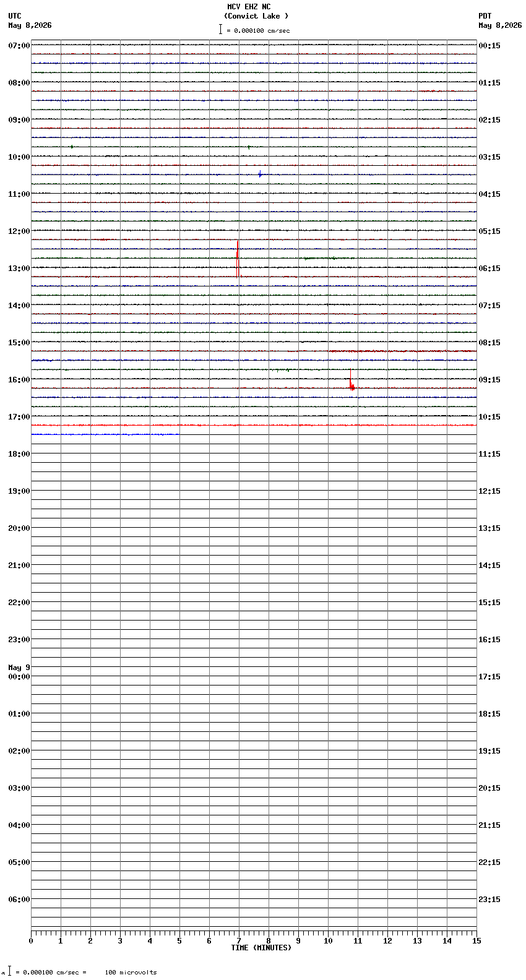Click the 00:15 PDT time label
This screenshot has width=526, height=980.
click(x=489, y=46)
